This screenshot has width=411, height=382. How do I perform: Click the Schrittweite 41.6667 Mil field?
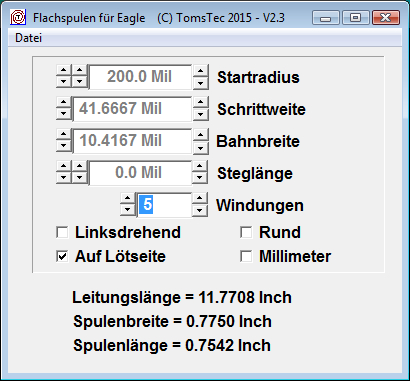click(x=132, y=109)
